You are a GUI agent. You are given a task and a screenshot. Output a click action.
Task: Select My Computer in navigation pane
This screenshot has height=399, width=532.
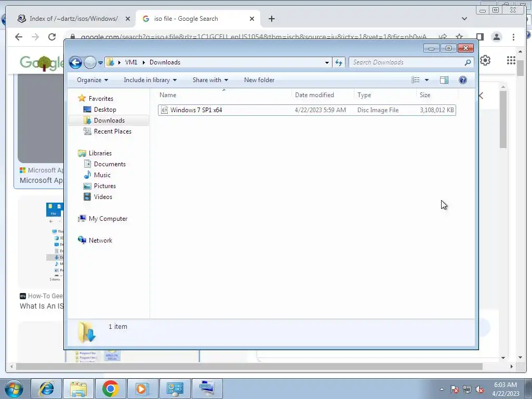pos(108,219)
